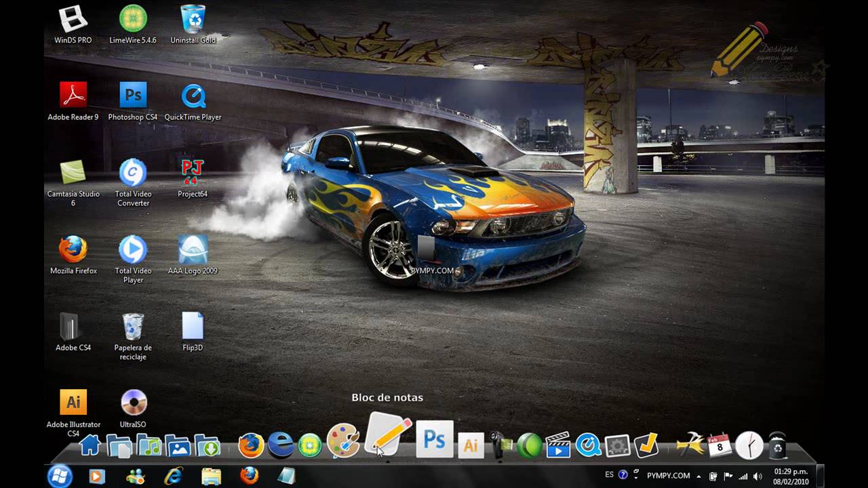Open the hammer and wrench tools dock icon

coord(690,445)
